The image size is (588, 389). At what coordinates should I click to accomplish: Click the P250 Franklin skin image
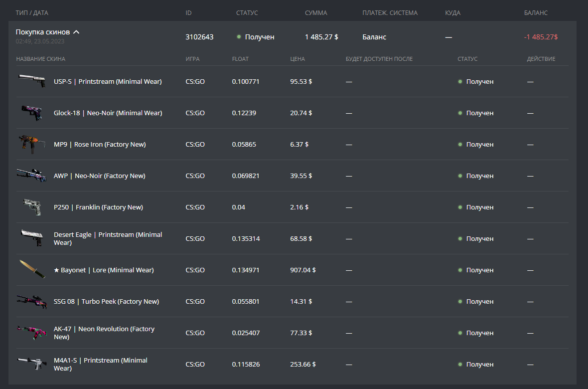click(x=32, y=207)
